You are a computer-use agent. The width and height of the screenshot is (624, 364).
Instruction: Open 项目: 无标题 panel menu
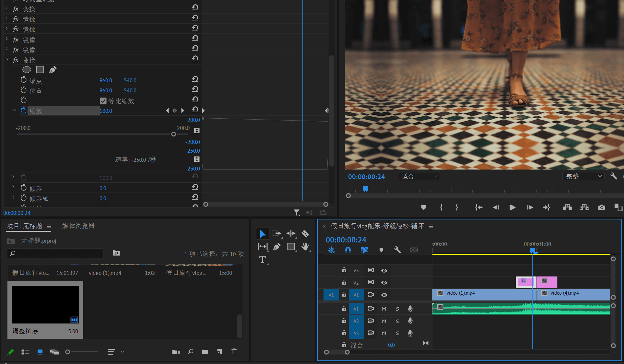click(49, 226)
